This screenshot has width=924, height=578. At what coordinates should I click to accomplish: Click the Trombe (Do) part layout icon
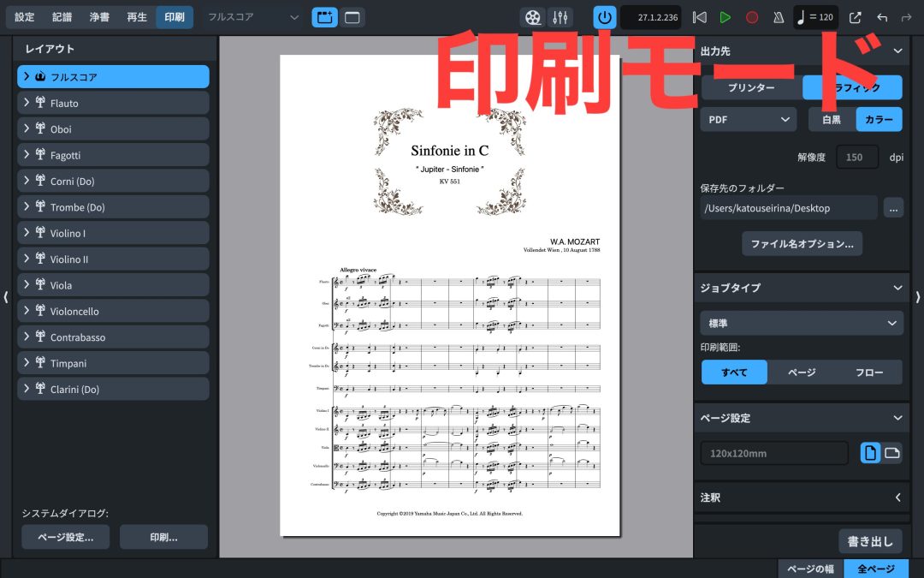[x=40, y=206]
